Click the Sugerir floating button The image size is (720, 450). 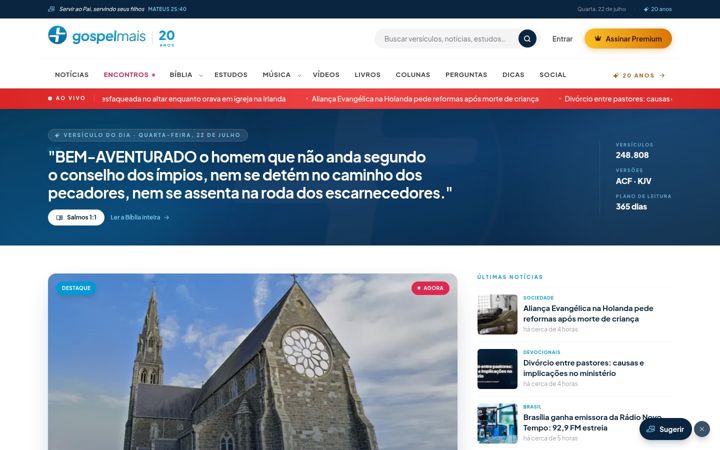pyautogui.click(x=665, y=429)
